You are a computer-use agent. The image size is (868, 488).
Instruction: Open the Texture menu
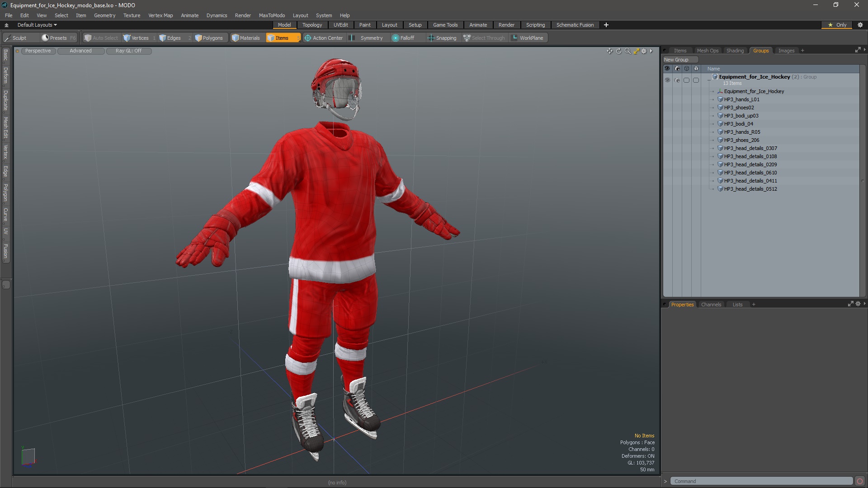(132, 15)
